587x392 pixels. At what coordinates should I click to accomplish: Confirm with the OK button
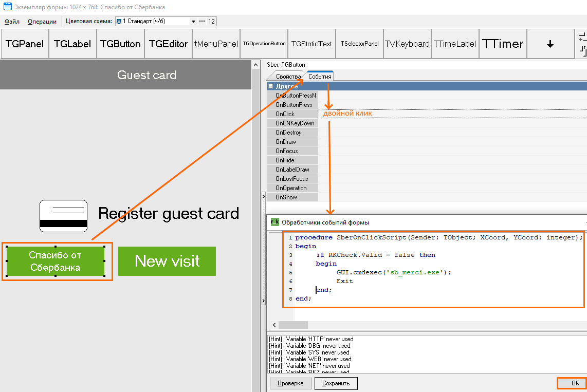click(x=575, y=383)
